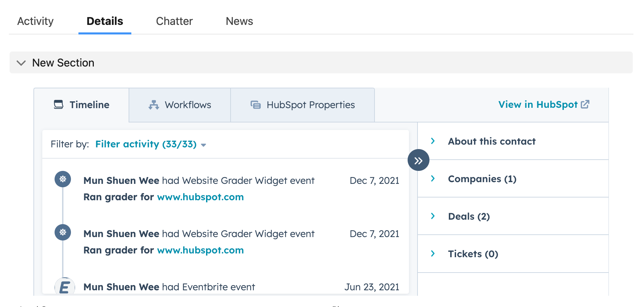This screenshot has width=644, height=307.
Task: Switch to the Chatter tab
Action: coord(174,21)
